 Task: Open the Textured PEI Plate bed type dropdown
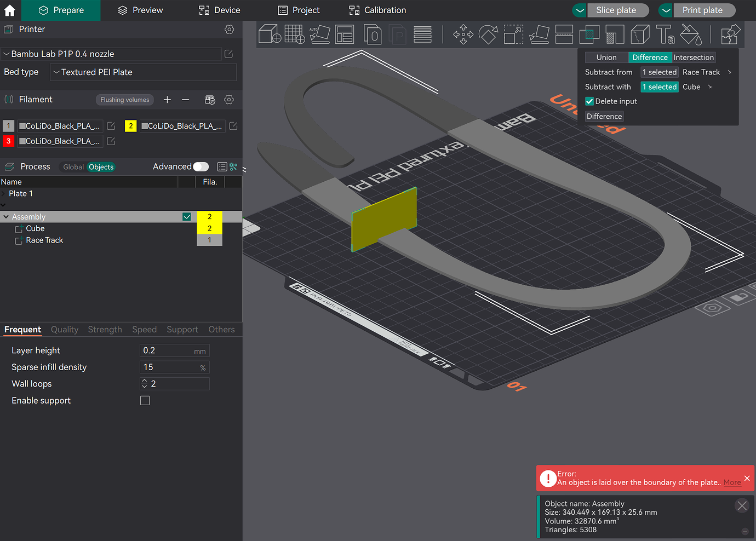pos(143,72)
